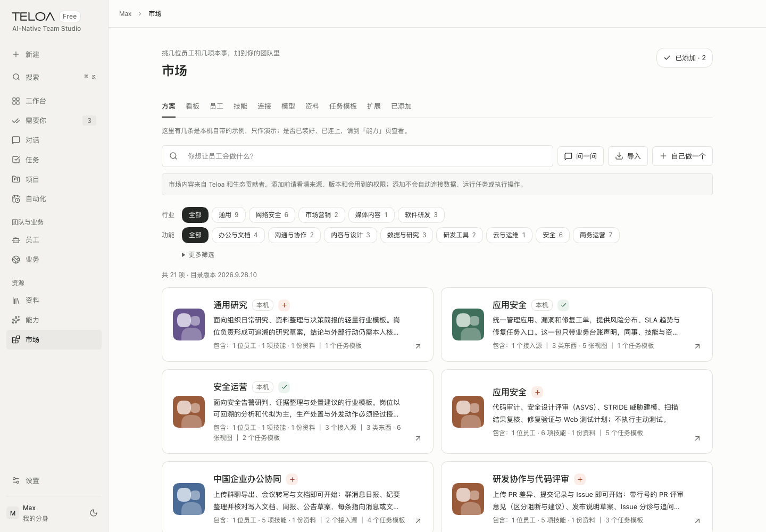Image resolution: width=766 pixels, height=532 pixels.
Task: Toggle added checkmark on 安全运营 card
Action: coord(285,387)
